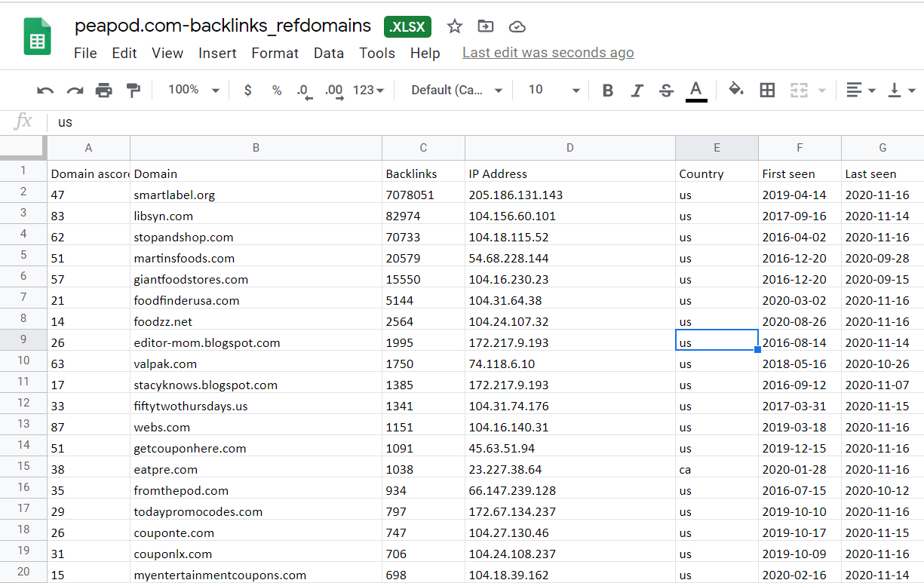The width and height of the screenshot is (924, 583).
Task: Open the Default font family dropdown
Action: (456, 91)
